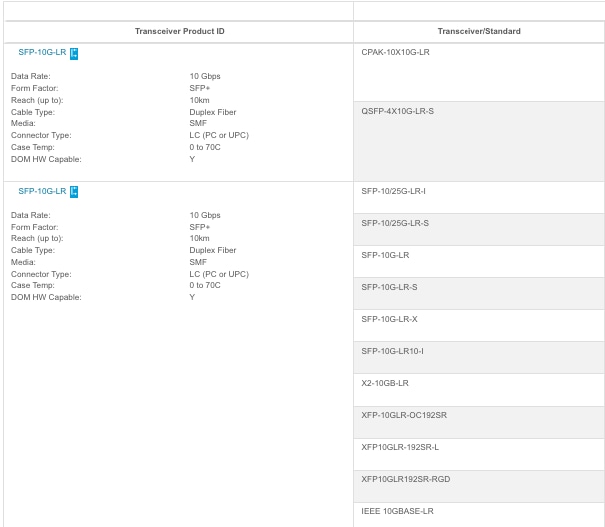Click the Transceiver Product ID column header

click(x=179, y=31)
